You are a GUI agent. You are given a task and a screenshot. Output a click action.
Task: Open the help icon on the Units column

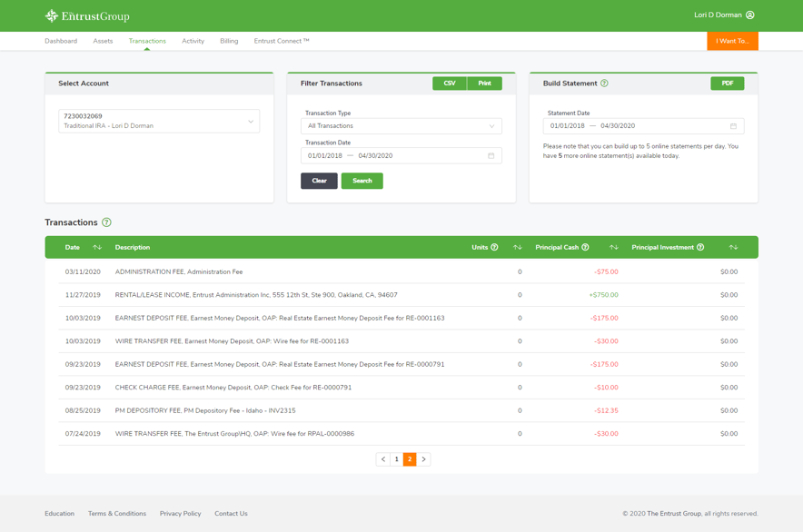point(493,247)
